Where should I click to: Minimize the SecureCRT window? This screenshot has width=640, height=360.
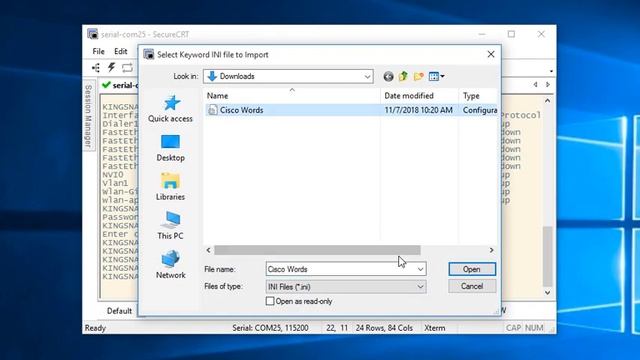(x=482, y=34)
